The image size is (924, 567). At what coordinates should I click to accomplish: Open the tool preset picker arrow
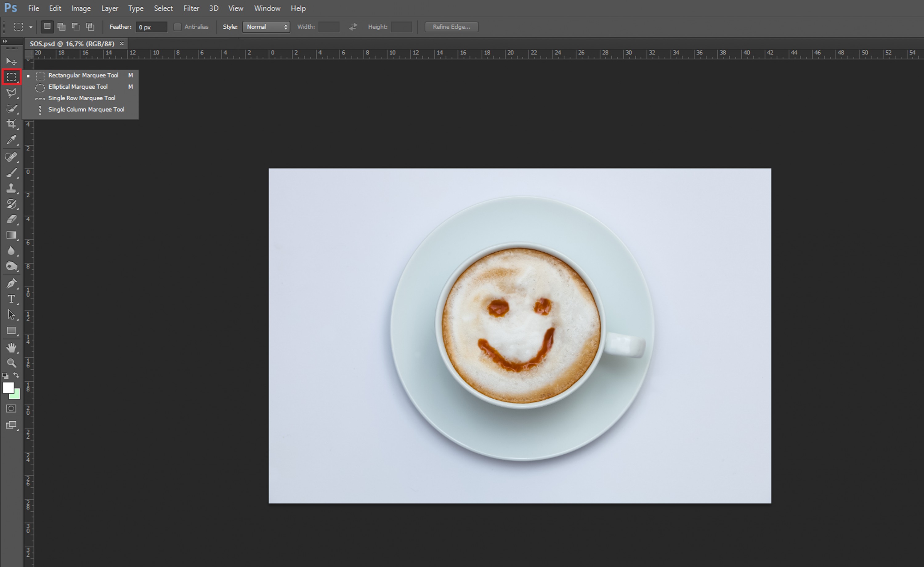(x=31, y=27)
